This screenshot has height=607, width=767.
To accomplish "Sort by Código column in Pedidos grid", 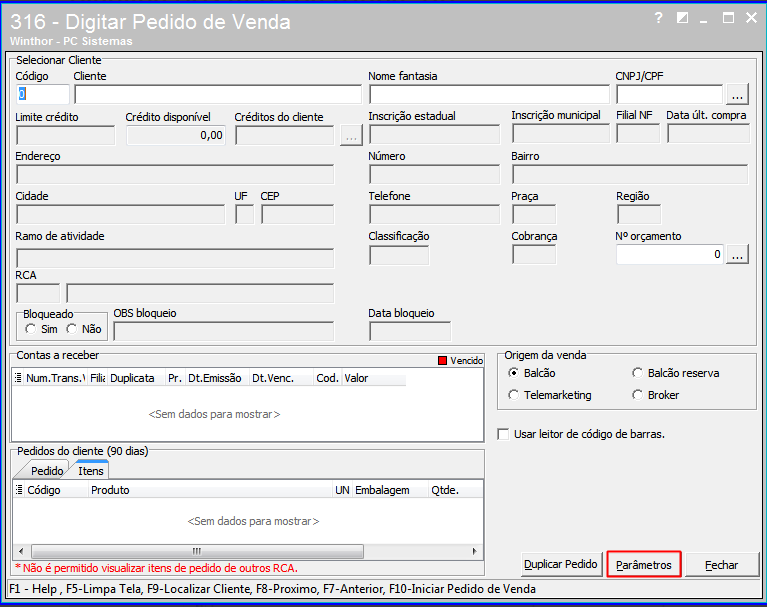I will coord(56,490).
